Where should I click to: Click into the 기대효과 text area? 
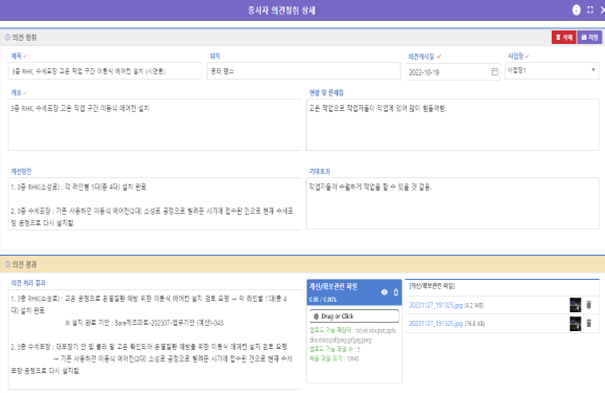pyautogui.click(x=453, y=203)
